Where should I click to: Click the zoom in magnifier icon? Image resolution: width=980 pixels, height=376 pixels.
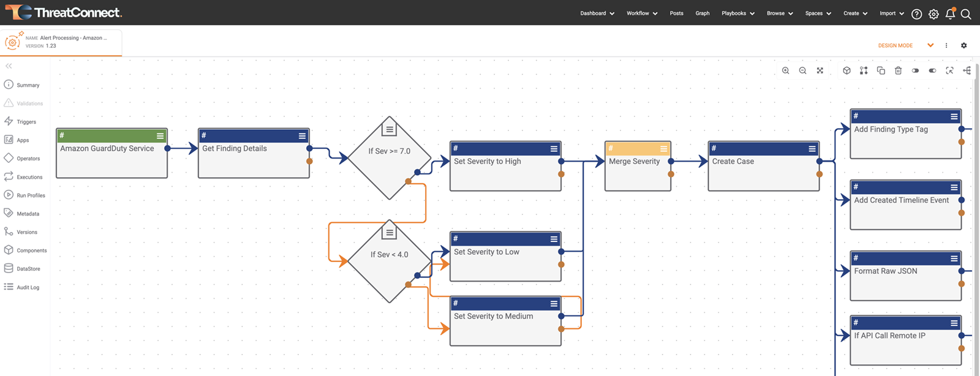coord(785,71)
